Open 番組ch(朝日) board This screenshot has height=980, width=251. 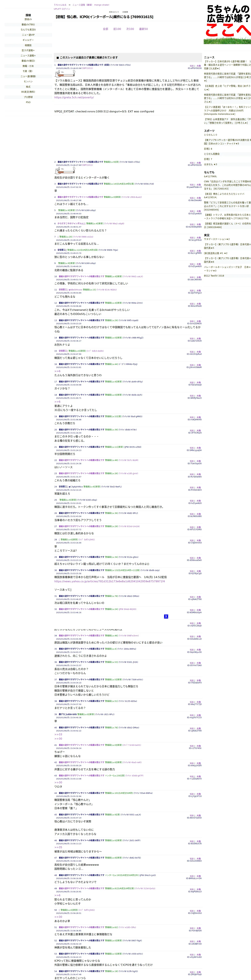point(28,61)
